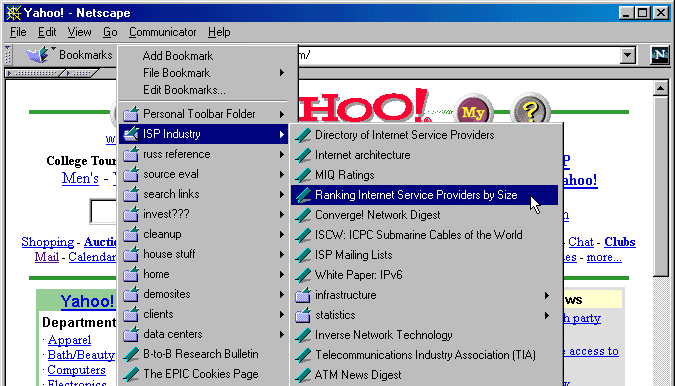Follow the Men's link under College Tournament
The width and height of the screenshot is (675, 386).
(x=80, y=178)
